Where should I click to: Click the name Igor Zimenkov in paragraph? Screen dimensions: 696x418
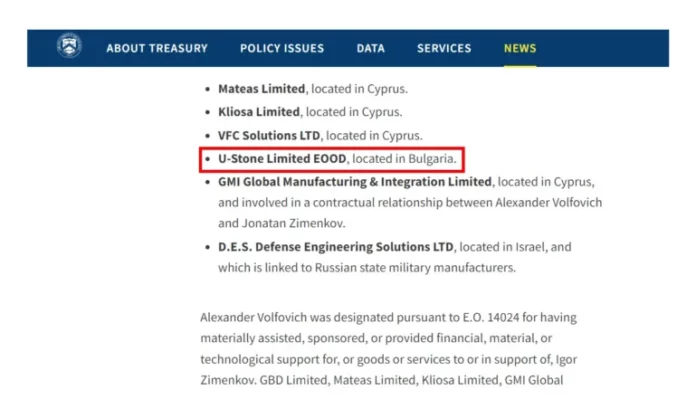(x=562, y=359)
